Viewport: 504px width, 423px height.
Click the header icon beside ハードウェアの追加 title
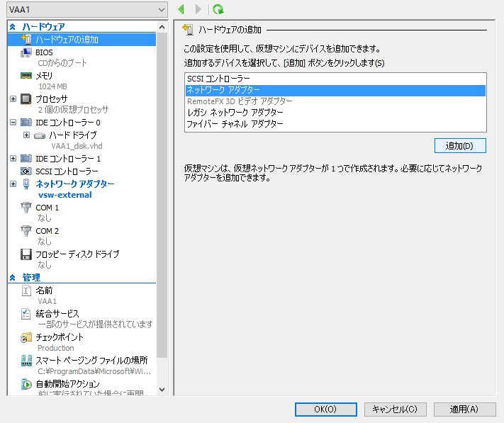pos(188,30)
